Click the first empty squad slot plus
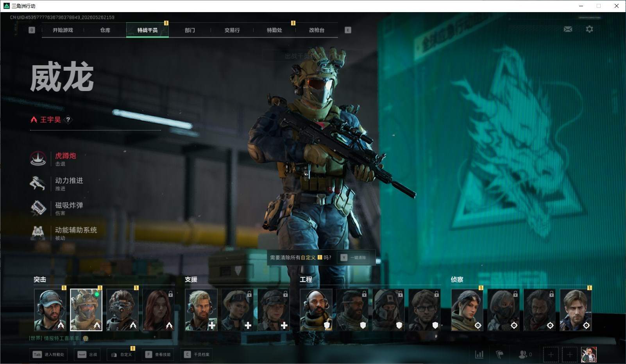 [551, 355]
